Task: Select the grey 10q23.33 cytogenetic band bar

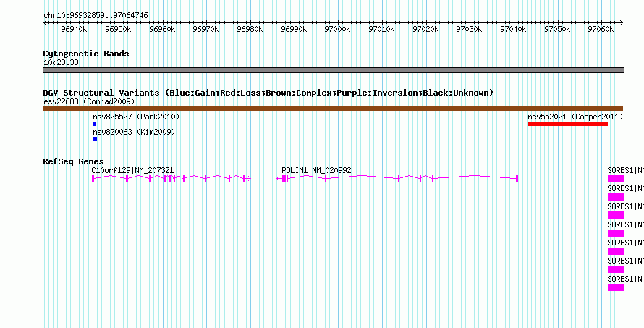Action: coord(333,70)
